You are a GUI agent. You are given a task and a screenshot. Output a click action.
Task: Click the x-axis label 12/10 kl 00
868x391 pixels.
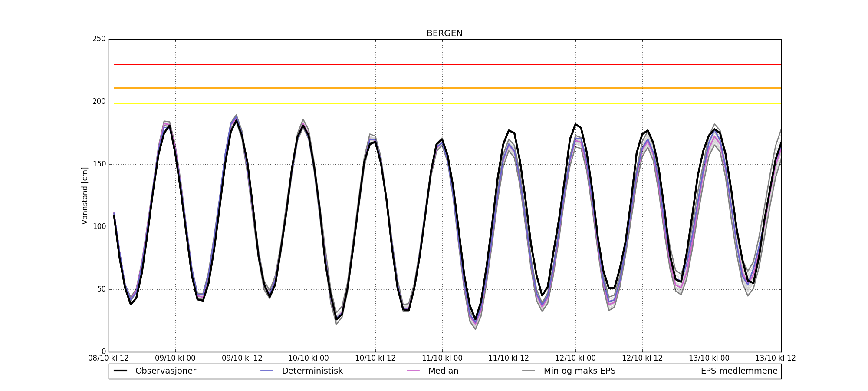tap(575, 358)
